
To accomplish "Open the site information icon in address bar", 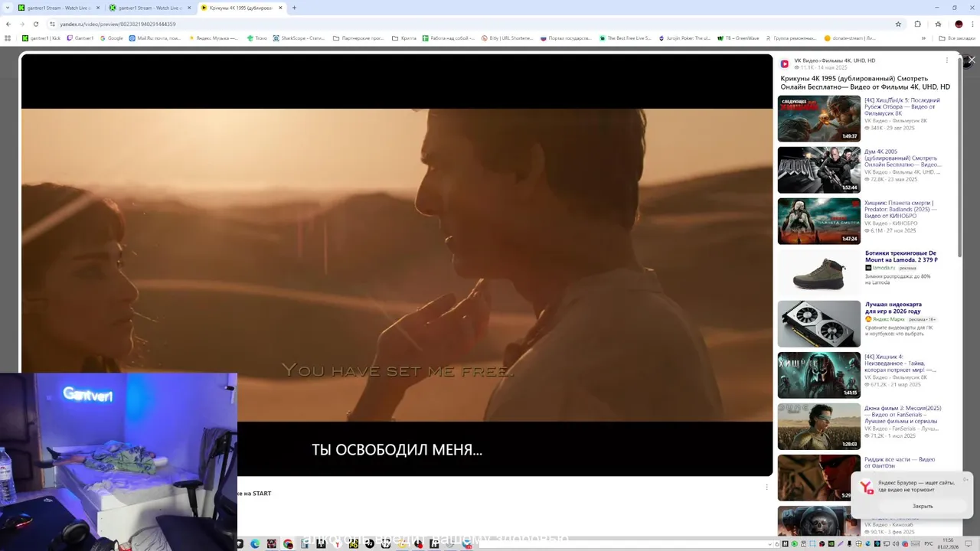I will (x=53, y=24).
